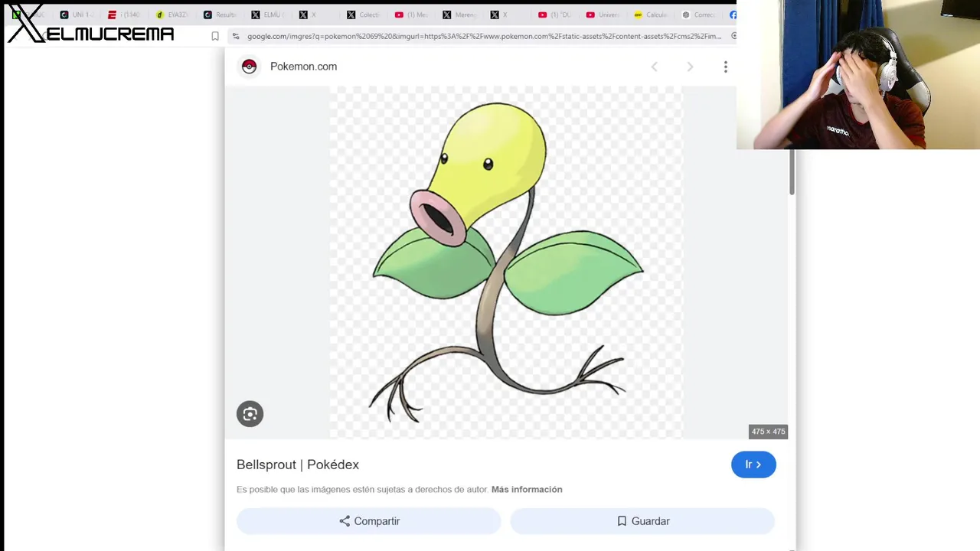The width and height of the screenshot is (980, 551).
Task: Switch to the Correc browser tab
Action: tap(700, 15)
